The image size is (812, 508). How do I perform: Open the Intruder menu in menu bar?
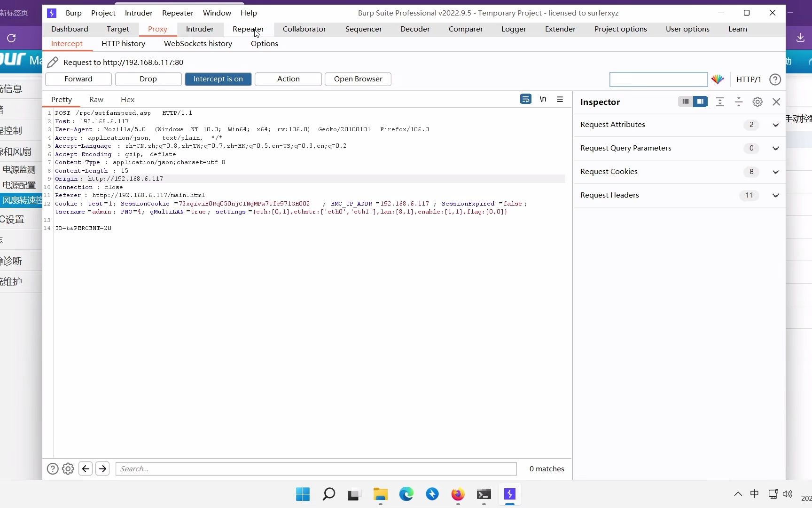139,13
